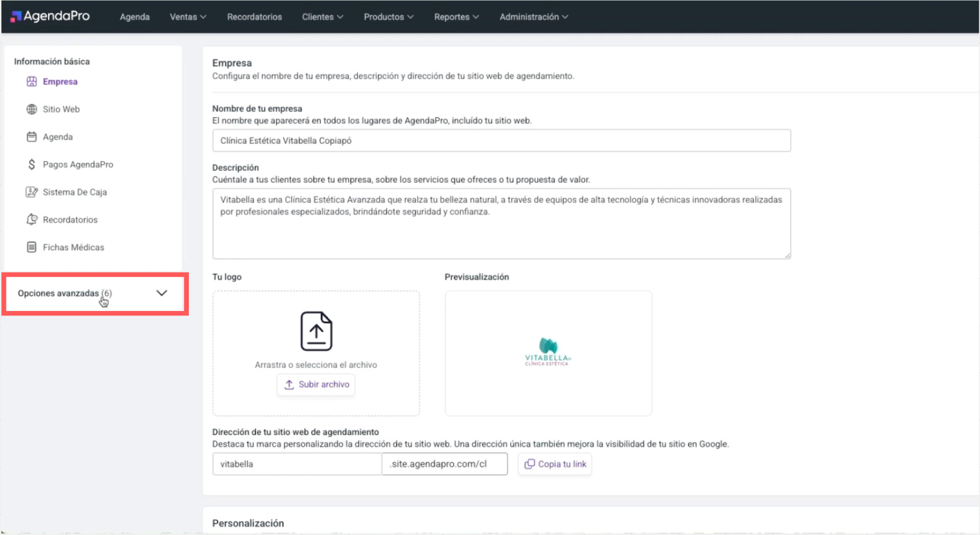The height and width of the screenshot is (535, 980).
Task: Expand Opciones avanzadas chevron
Action: pos(162,293)
